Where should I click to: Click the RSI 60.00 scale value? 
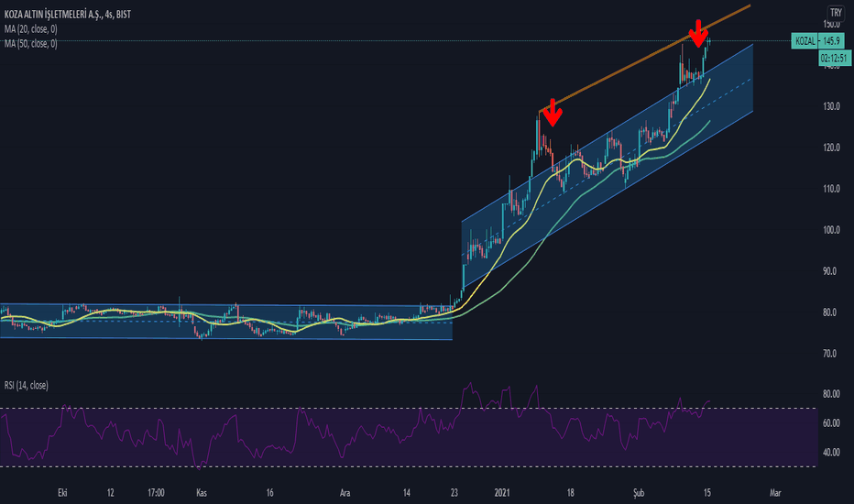point(831,422)
